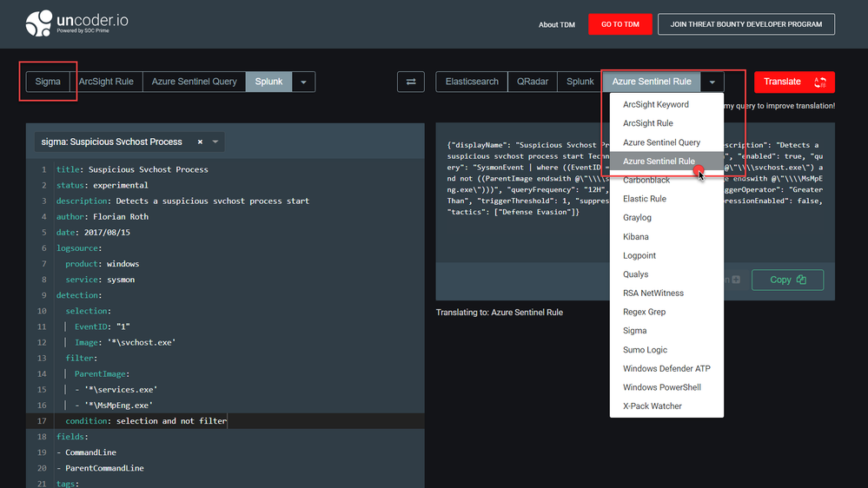Choose Sumo Logic from dropdown list
Screen dimensions: 868x488
tap(666, 350)
